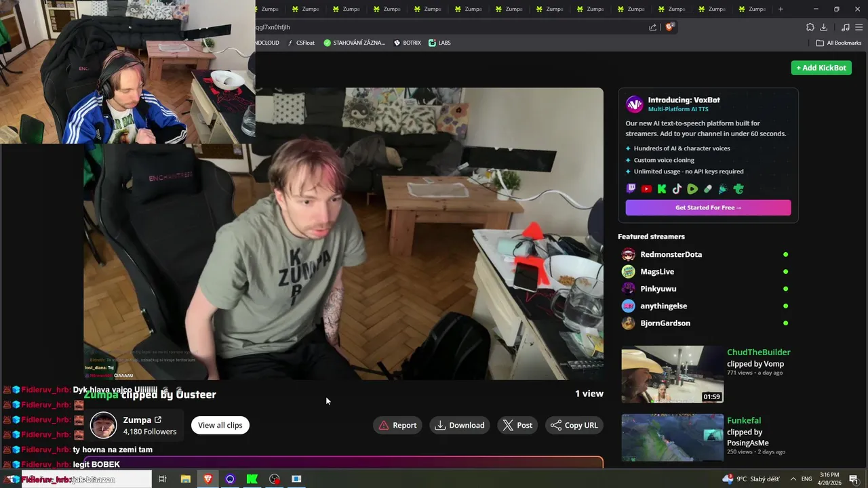Screen dimensions: 868x488
Task: Click the pill icon in VoxBot panel
Action: point(708,189)
